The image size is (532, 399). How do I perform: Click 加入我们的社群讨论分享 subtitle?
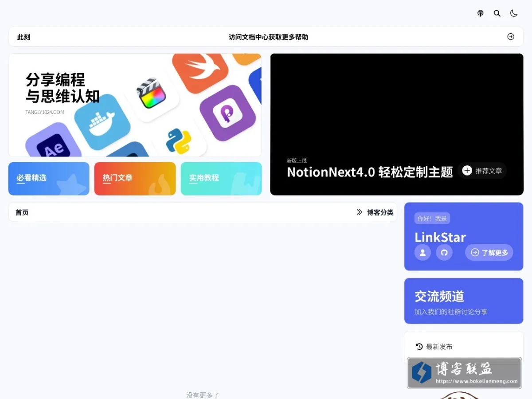[x=451, y=312]
